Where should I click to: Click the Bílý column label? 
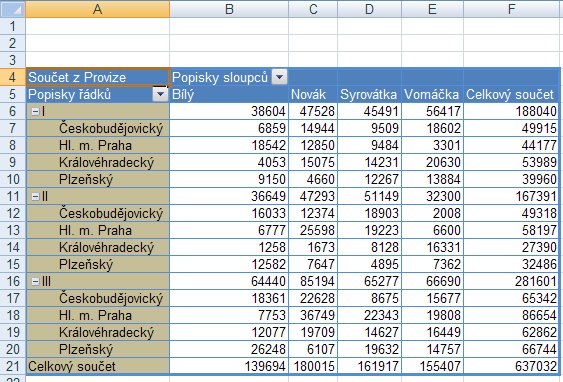point(229,94)
